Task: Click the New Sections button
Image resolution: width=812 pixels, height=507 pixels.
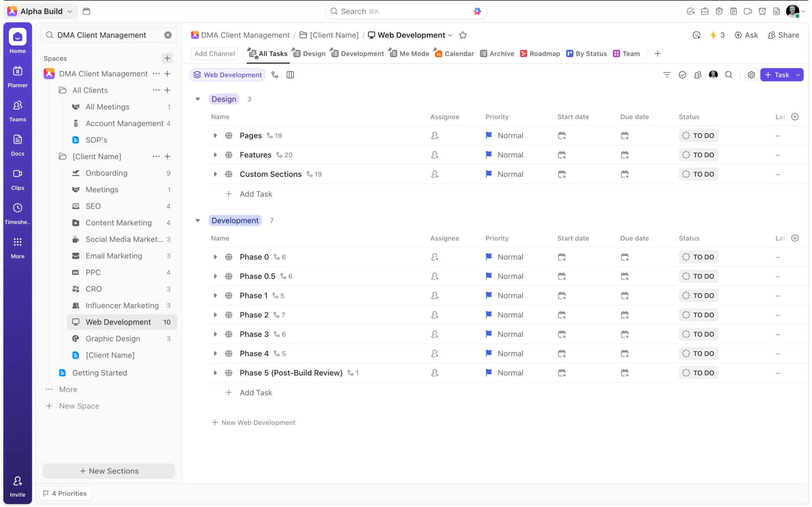Action: point(109,471)
